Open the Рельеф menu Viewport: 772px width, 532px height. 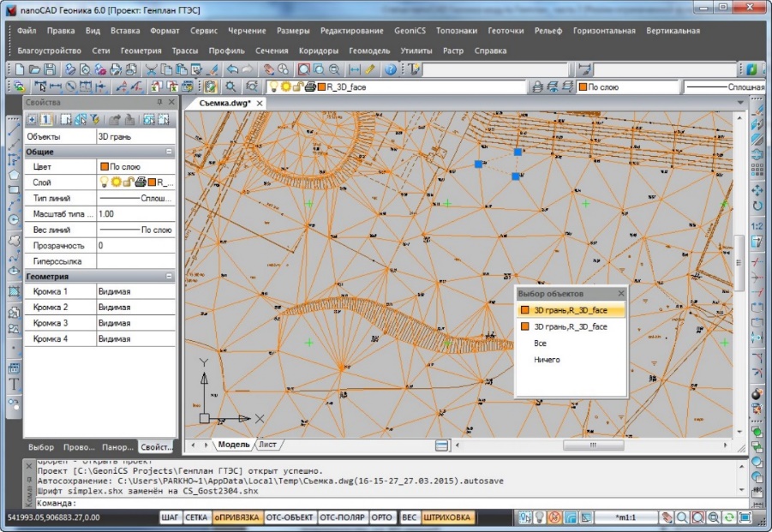[548, 31]
